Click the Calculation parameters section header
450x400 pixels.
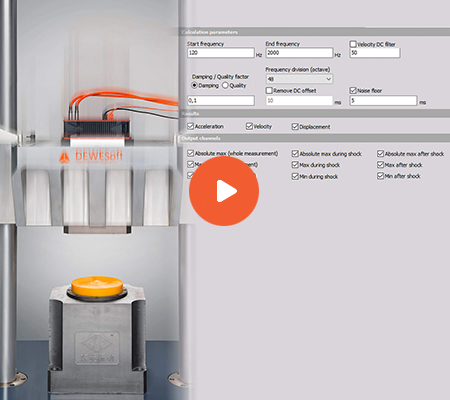coord(315,32)
